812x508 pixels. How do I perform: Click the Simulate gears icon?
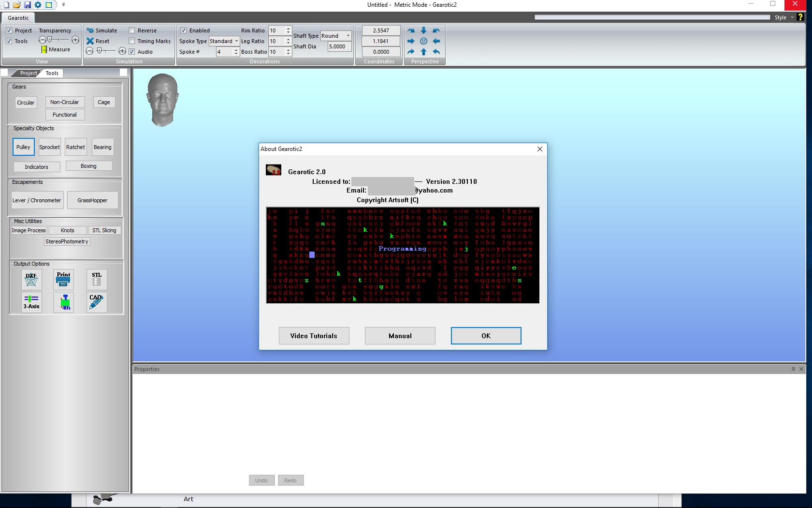[x=90, y=30]
